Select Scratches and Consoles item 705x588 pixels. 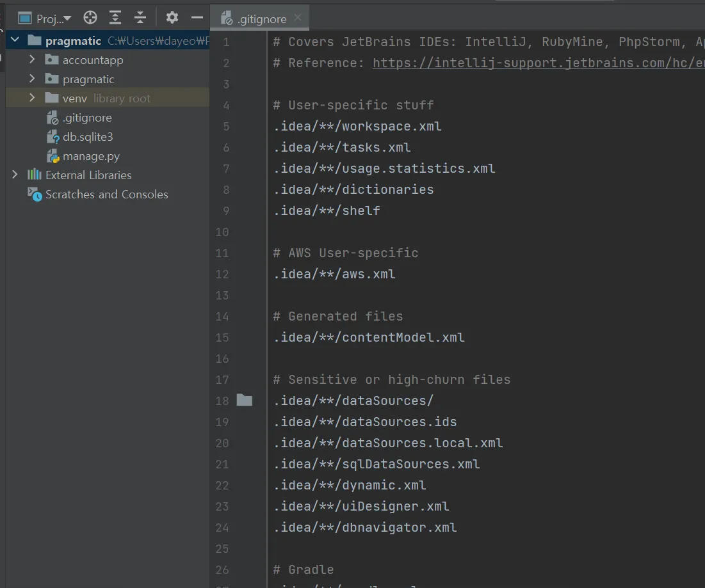[106, 194]
